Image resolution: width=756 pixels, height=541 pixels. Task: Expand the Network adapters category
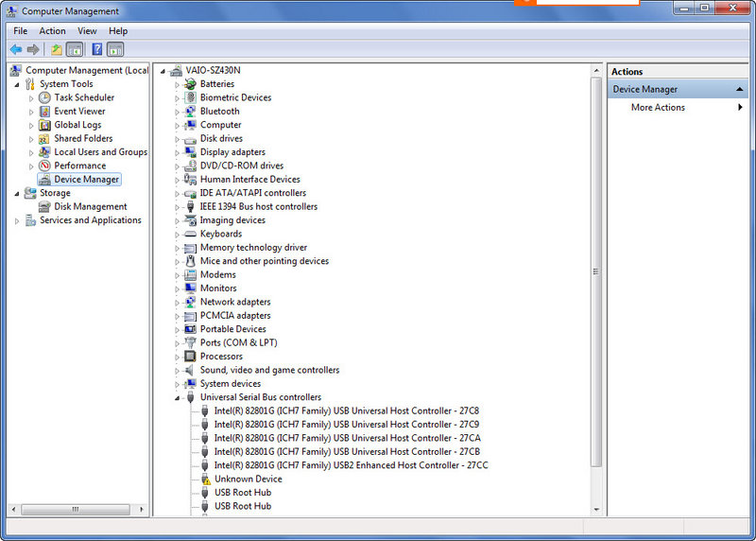(x=177, y=303)
